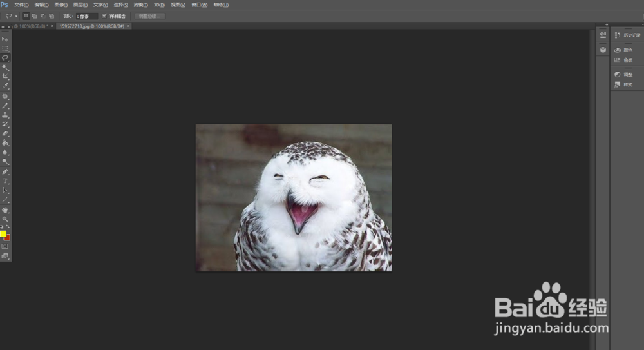This screenshot has width=644, height=350.
Task: Expand the toolbox double-arrow toggle
Action: pos(3,27)
